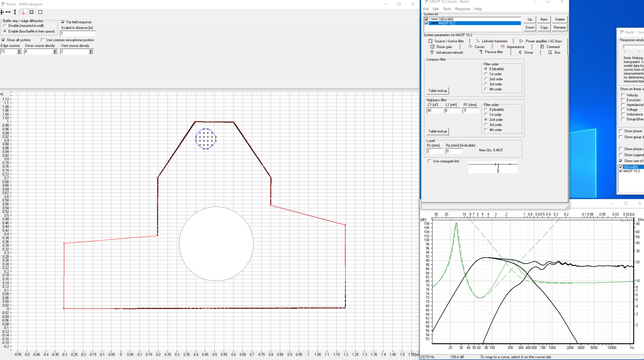
Task: Open the Advanced network tab
Action: coord(447,52)
